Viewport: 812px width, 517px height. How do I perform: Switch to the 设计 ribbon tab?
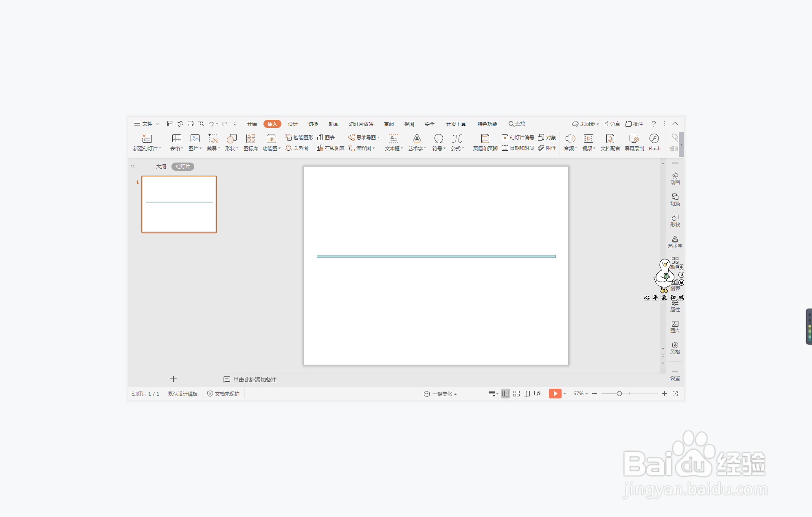click(x=292, y=124)
